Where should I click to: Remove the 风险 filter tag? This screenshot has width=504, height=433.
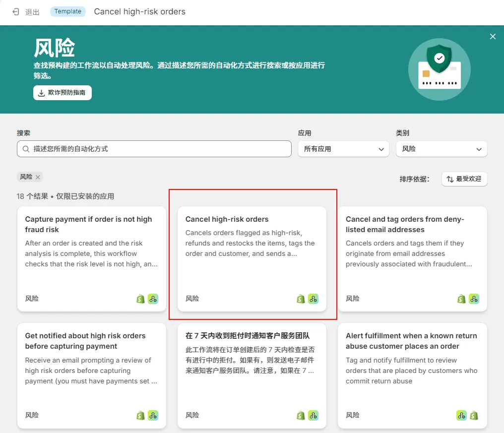(x=38, y=177)
